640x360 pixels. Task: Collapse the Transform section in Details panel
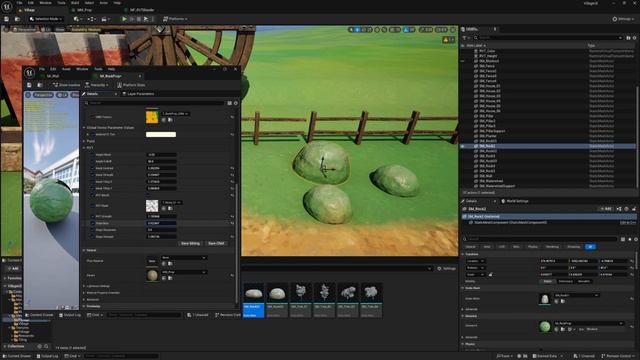(463, 254)
